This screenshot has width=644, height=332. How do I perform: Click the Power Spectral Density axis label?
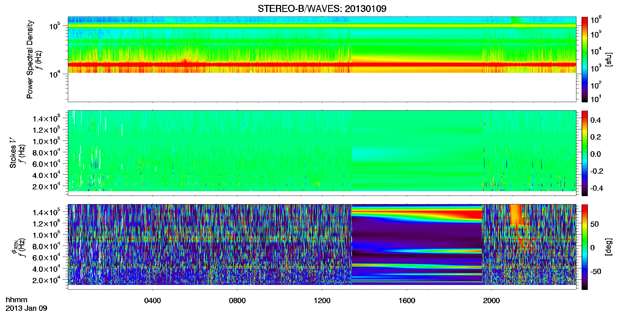coord(30,59)
